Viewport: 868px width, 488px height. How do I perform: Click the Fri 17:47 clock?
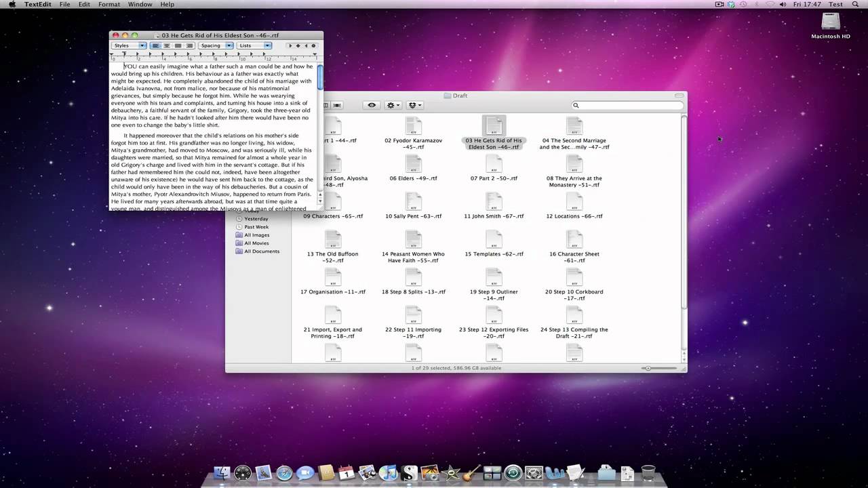tap(808, 4)
